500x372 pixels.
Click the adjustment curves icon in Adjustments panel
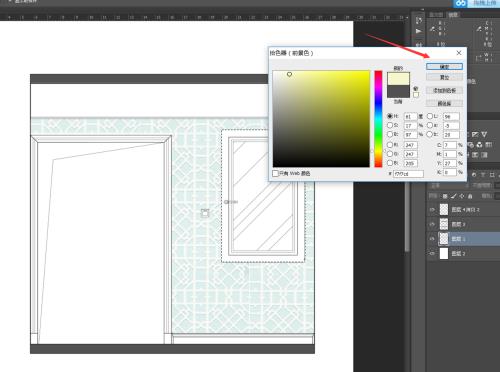[x=475, y=134]
